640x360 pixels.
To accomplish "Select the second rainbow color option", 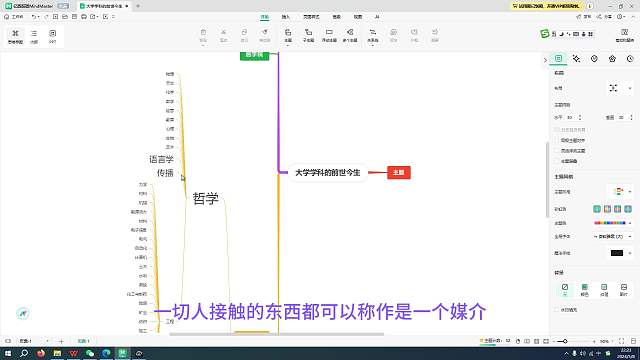I will click(607, 209).
